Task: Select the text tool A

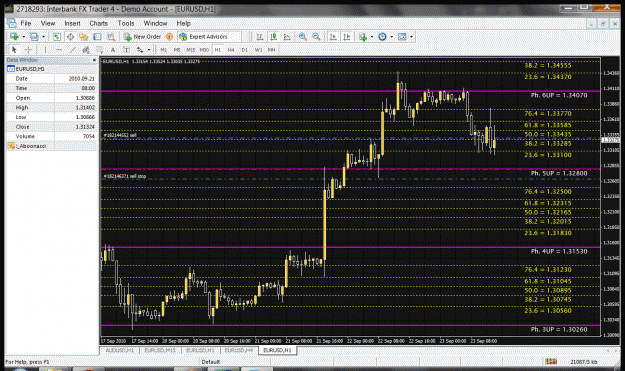Action: click(113, 50)
